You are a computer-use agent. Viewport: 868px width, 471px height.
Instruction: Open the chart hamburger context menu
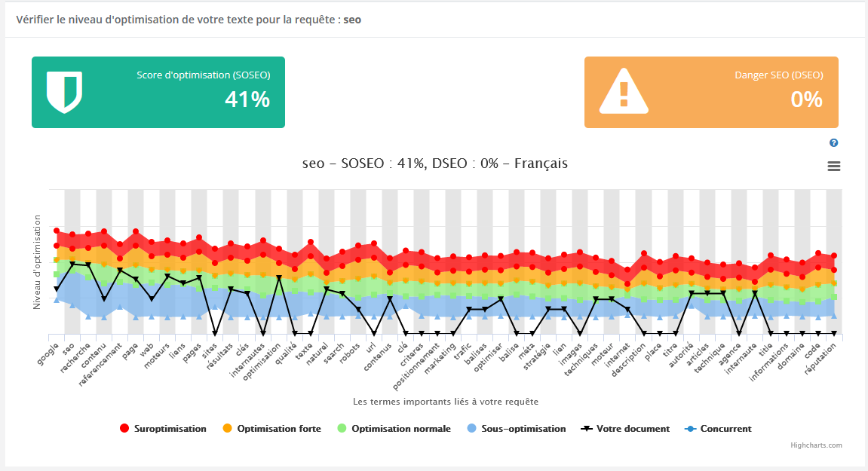[x=833, y=167]
